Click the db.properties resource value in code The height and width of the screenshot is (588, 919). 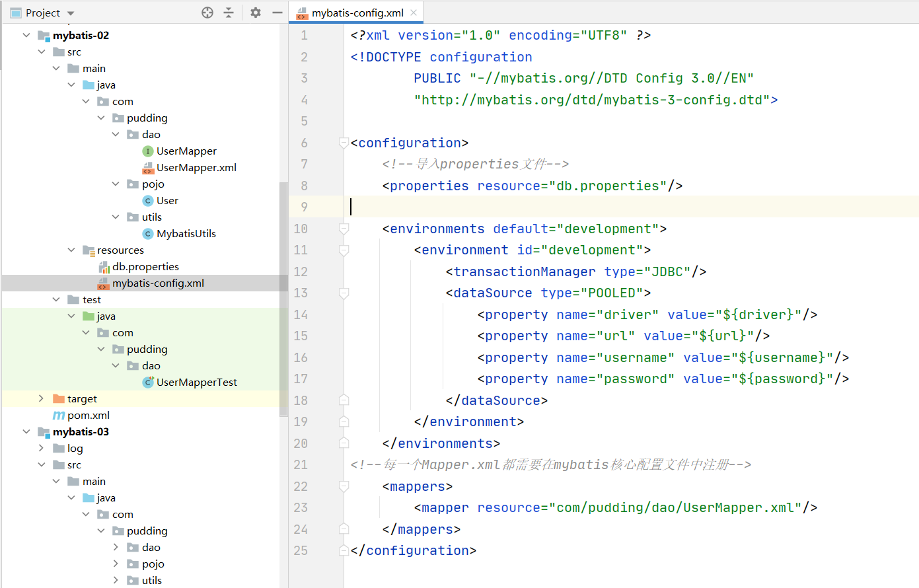click(x=607, y=186)
